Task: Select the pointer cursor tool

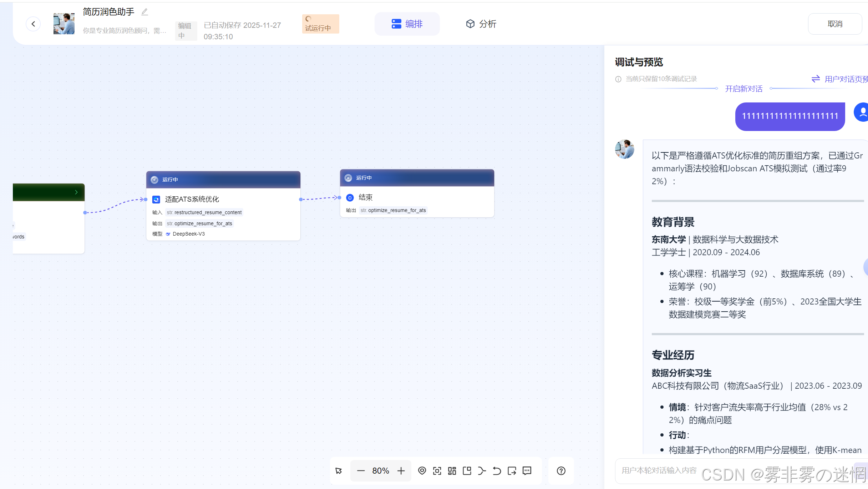Action: (x=339, y=471)
